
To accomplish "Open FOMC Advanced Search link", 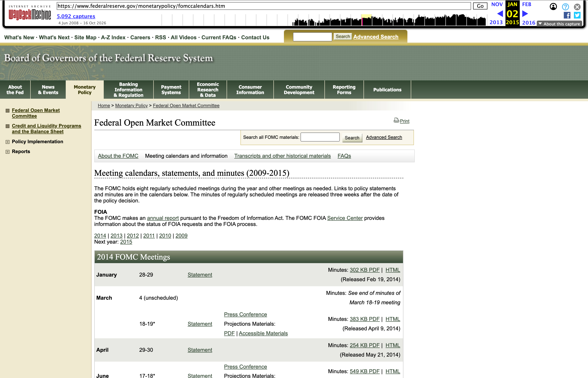I will coord(384,137).
